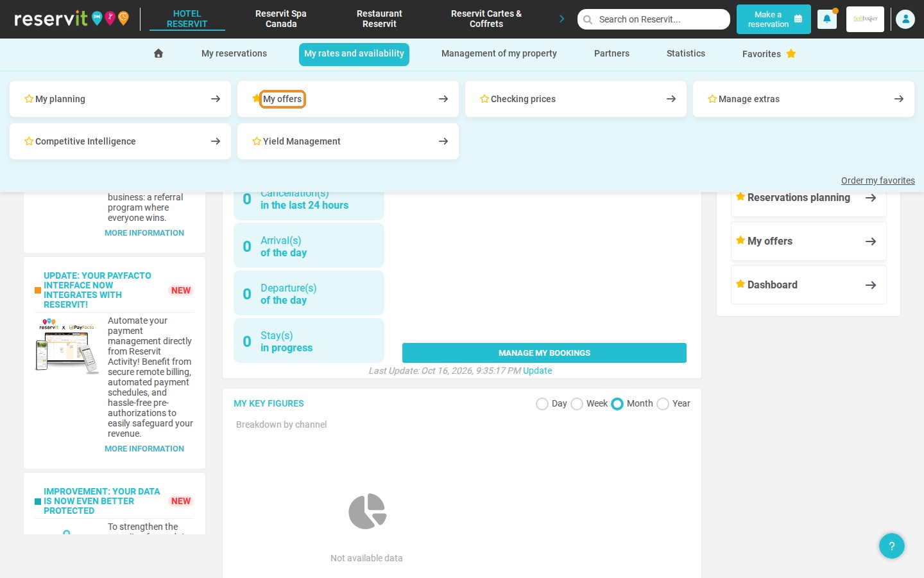The image size is (924, 578).
Task: Focus the Search on Reservit field
Action: coord(654,19)
